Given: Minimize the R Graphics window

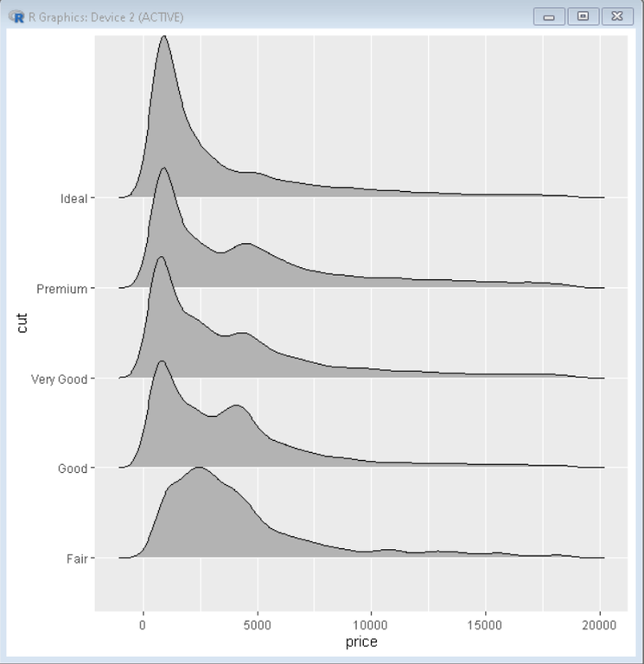Looking at the screenshot, I should click(x=549, y=17).
